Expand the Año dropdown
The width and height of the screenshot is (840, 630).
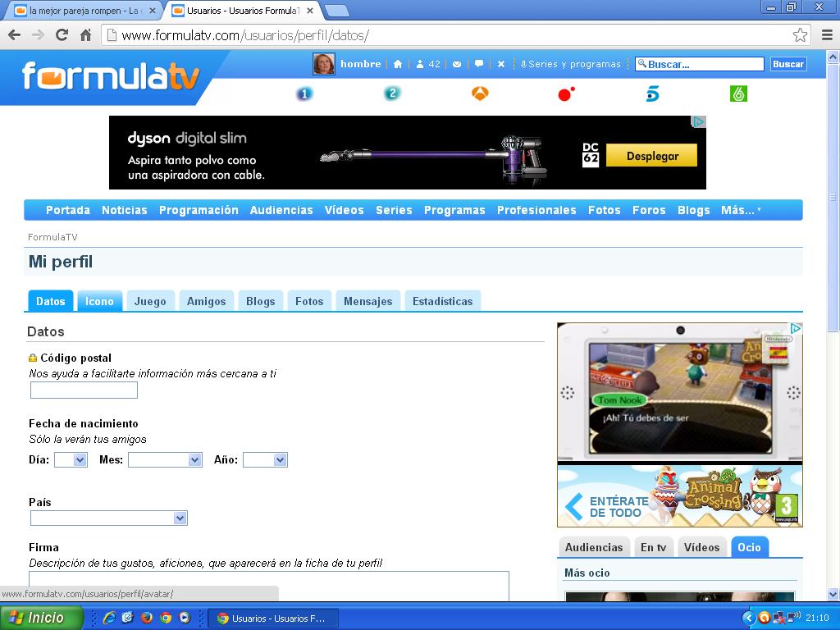tap(265, 460)
